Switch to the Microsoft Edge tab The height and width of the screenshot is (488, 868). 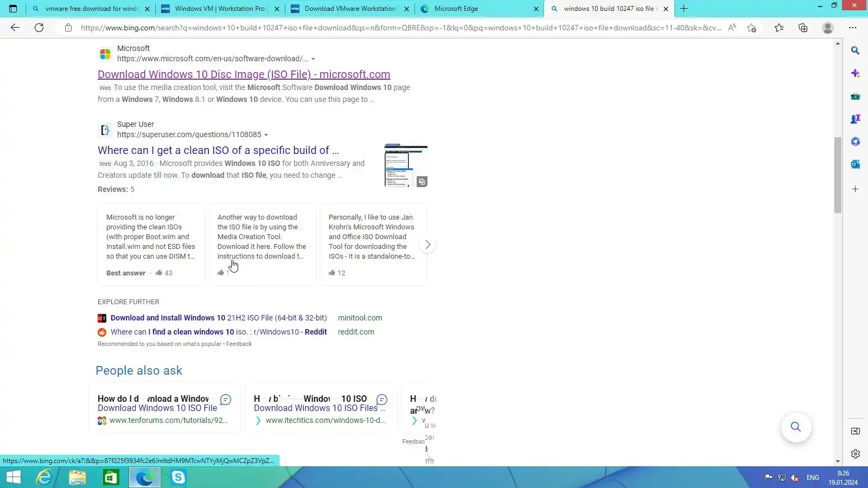tap(479, 9)
